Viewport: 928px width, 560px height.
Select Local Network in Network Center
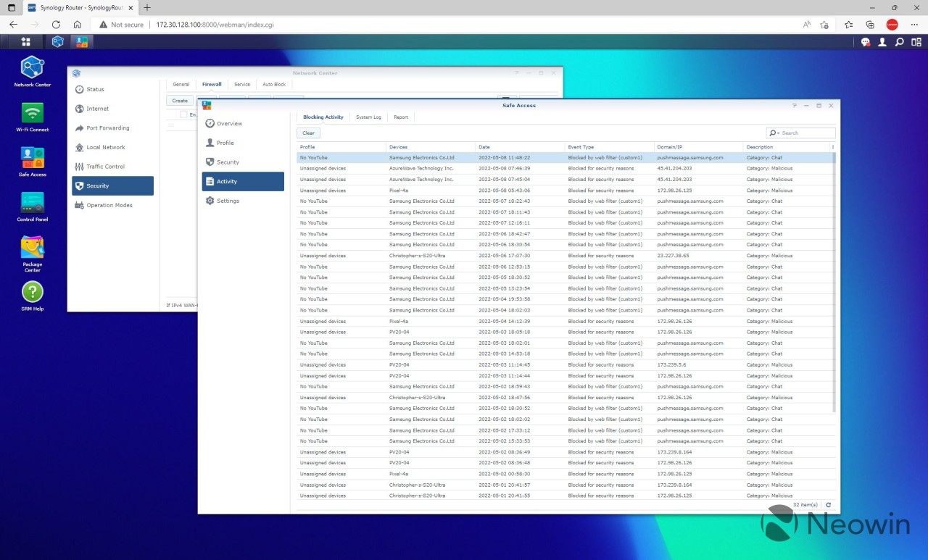pos(112,147)
